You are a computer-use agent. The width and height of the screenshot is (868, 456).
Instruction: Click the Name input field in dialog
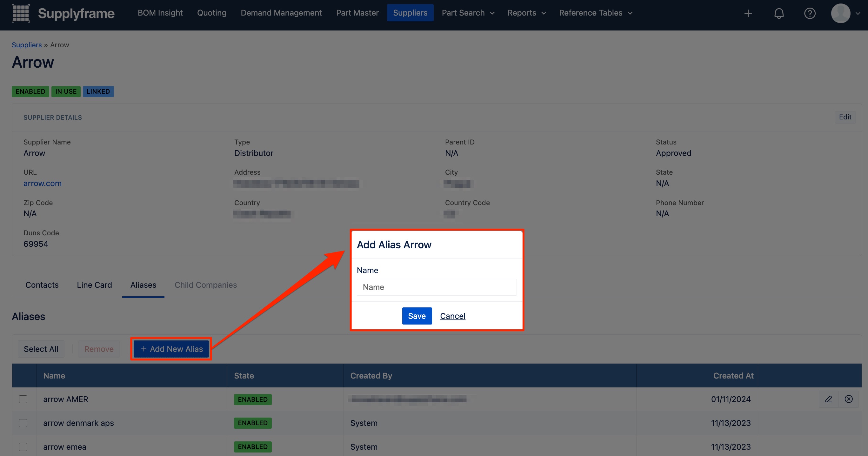pyautogui.click(x=436, y=287)
